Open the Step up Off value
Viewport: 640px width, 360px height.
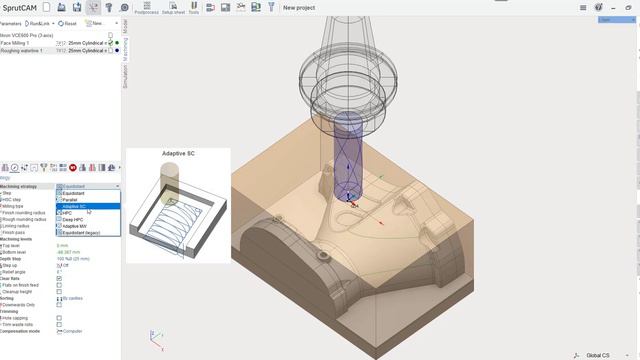63,265
